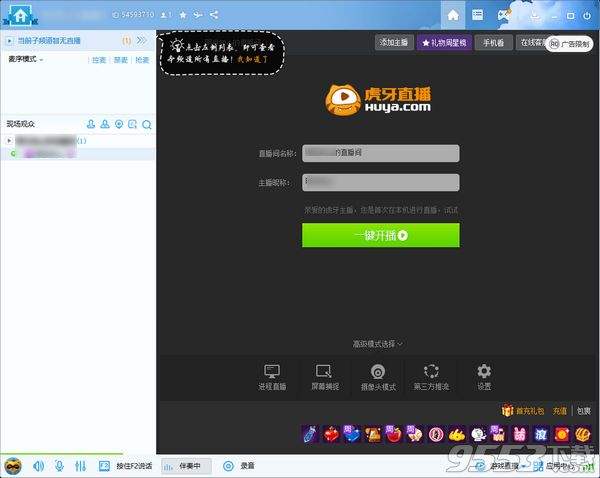Click the 添加主播 button
The image size is (600, 478).
(394, 42)
